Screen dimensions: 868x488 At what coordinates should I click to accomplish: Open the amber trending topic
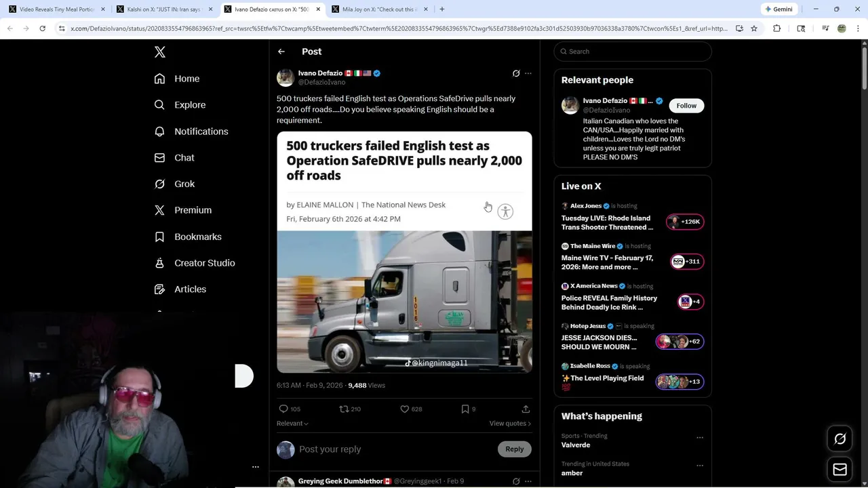(572, 473)
